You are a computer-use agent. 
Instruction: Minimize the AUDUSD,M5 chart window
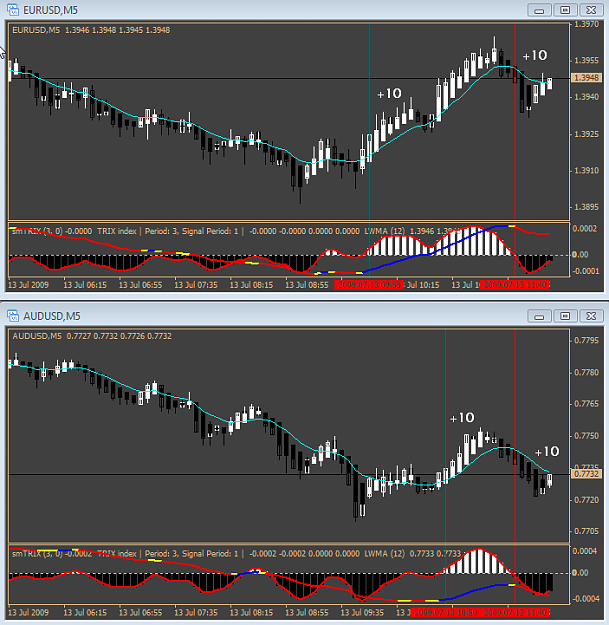tap(539, 316)
